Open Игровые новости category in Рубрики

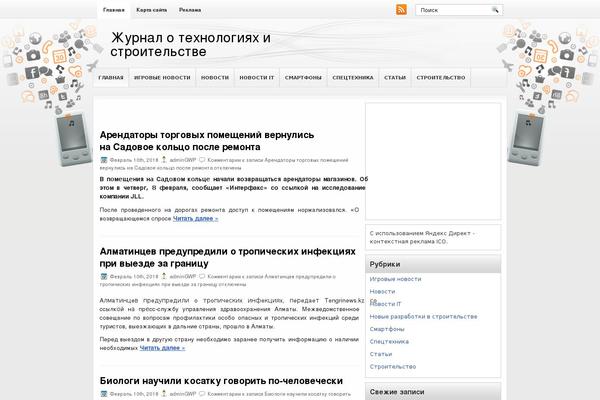tap(395, 279)
